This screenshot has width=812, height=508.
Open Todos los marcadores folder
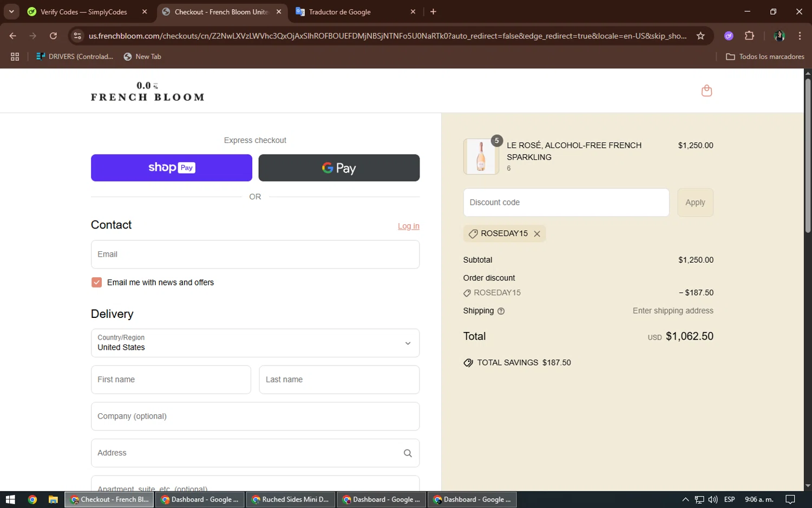[x=765, y=56]
